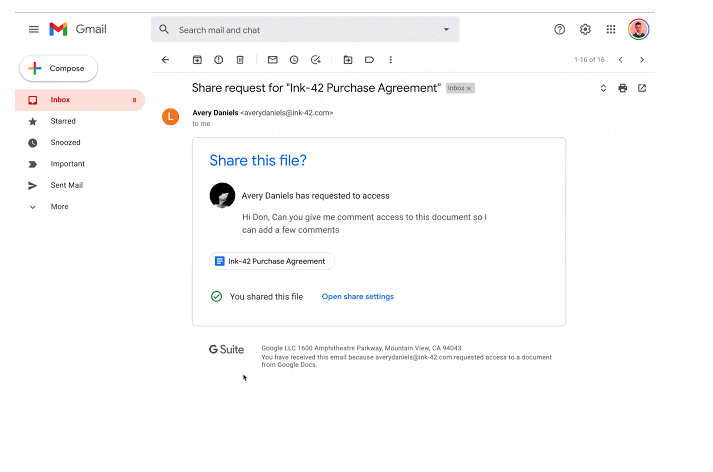Select Starred in the left sidebar
Screen dimensions: 713x472
point(63,121)
